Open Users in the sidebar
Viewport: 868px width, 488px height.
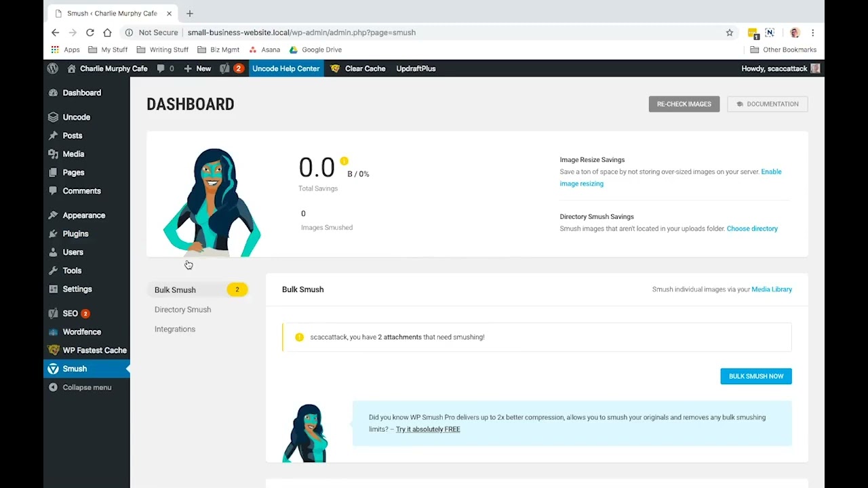[86, 252]
